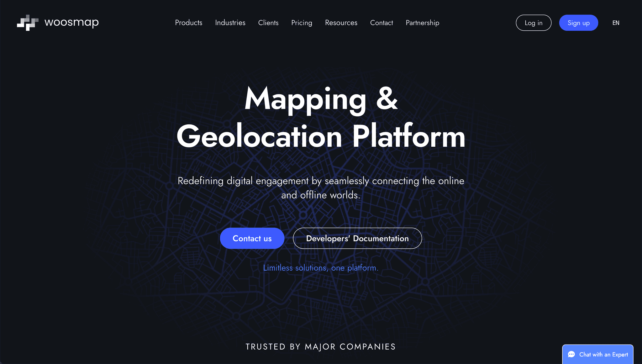Click Limitless solutions one platform link
The image size is (642, 364).
pos(321,268)
